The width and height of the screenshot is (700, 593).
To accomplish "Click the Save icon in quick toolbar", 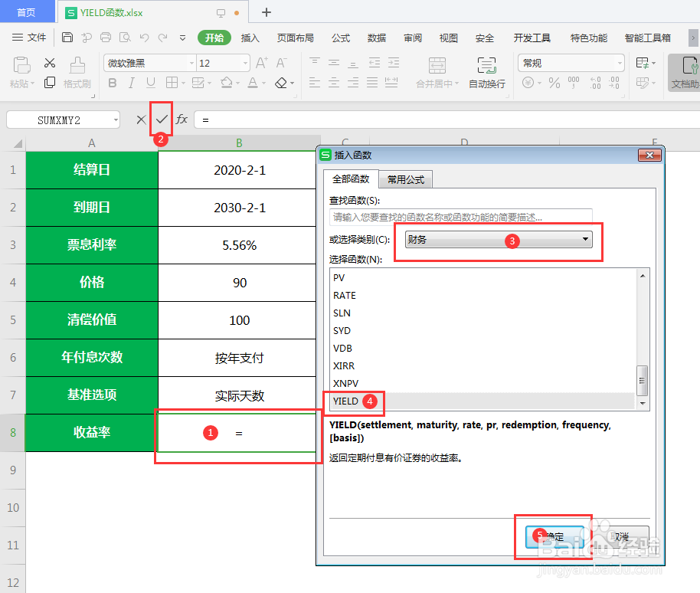I will pyautogui.click(x=67, y=37).
